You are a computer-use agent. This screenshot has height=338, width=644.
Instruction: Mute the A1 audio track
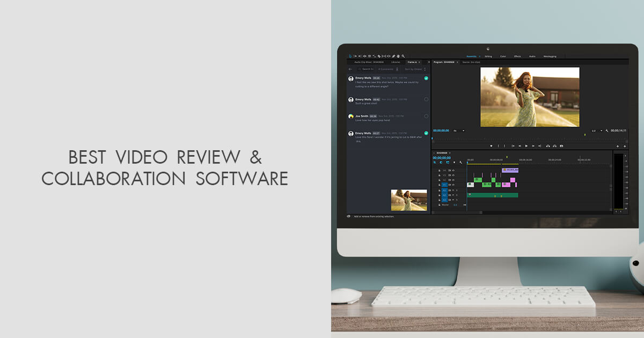coord(453,190)
